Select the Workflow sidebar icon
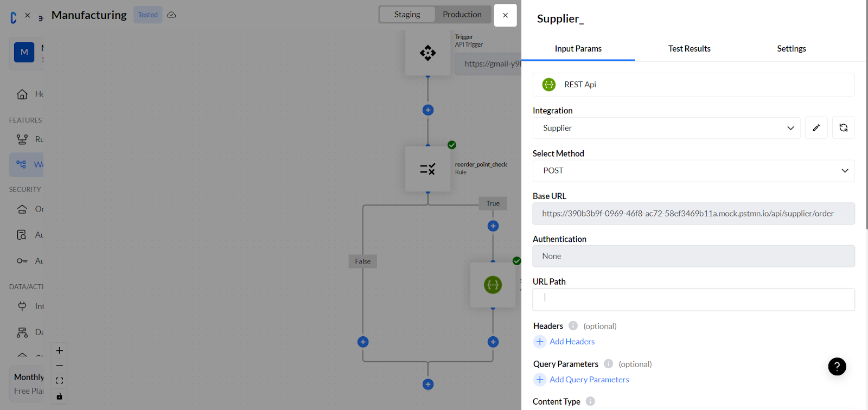 tap(21, 164)
